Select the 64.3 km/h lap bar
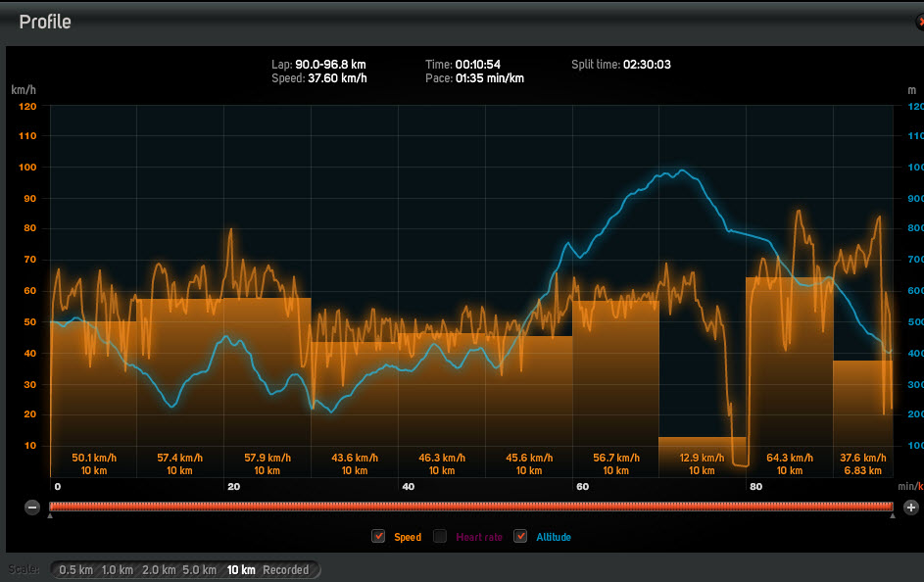The height and width of the screenshot is (582, 924). (x=790, y=377)
